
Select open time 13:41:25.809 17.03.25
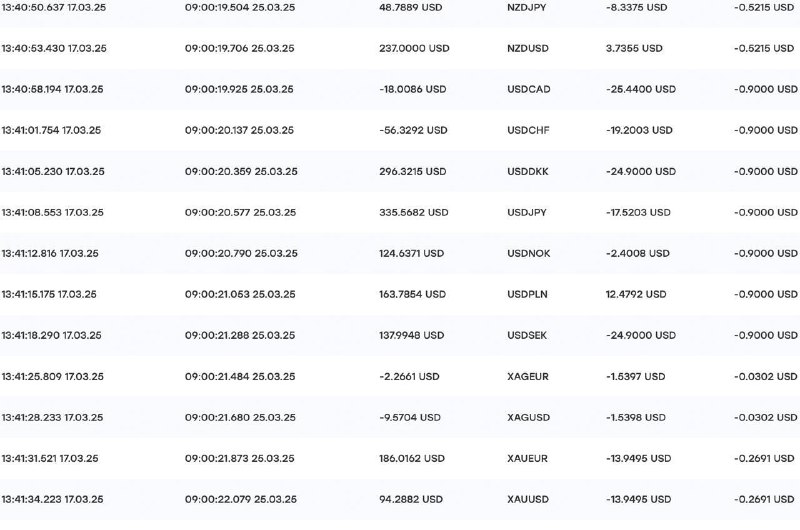click(x=53, y=376)
